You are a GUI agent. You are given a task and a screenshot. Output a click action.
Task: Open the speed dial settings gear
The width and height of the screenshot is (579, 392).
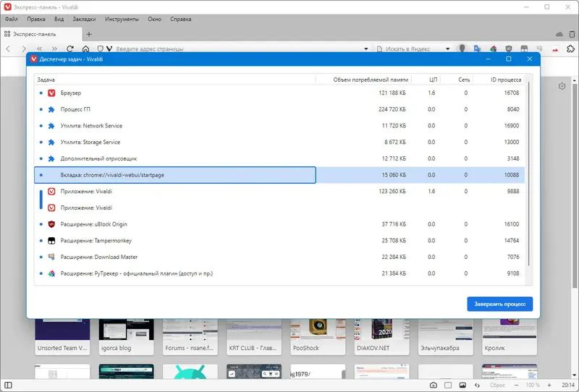click(562, 86)
